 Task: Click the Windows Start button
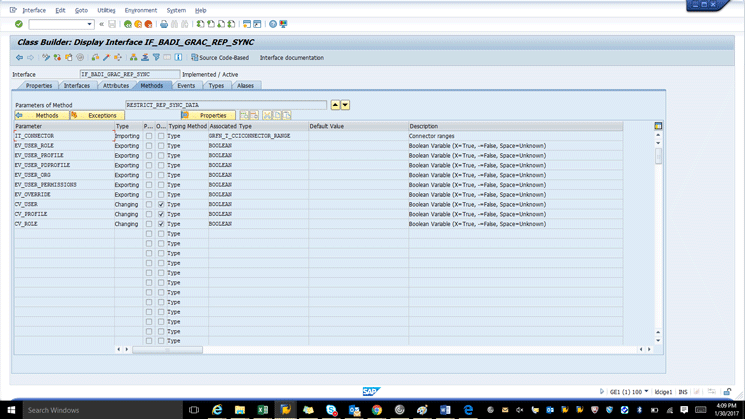pos(11,409)
